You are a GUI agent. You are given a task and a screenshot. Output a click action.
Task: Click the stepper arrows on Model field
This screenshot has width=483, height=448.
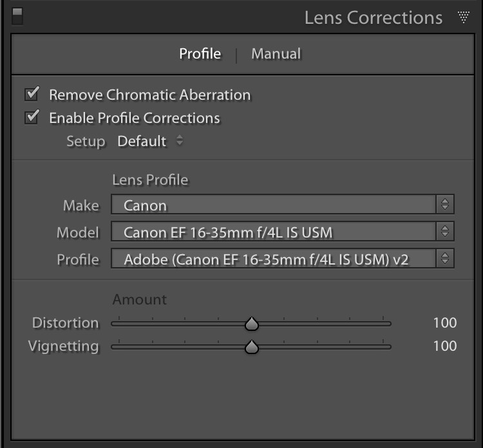pos(445,231)
